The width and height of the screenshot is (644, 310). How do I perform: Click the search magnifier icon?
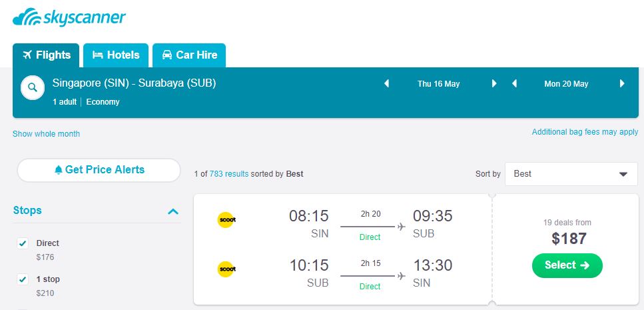point(33,88)
